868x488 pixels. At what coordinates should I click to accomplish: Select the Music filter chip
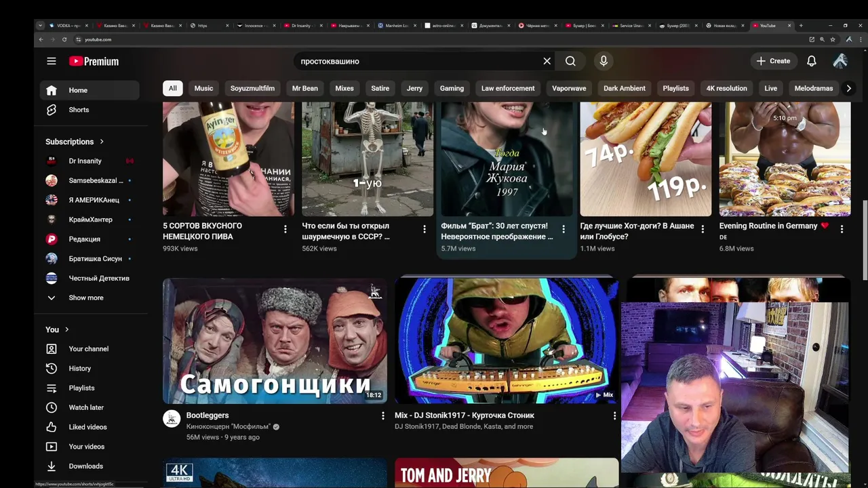point(203,88)
